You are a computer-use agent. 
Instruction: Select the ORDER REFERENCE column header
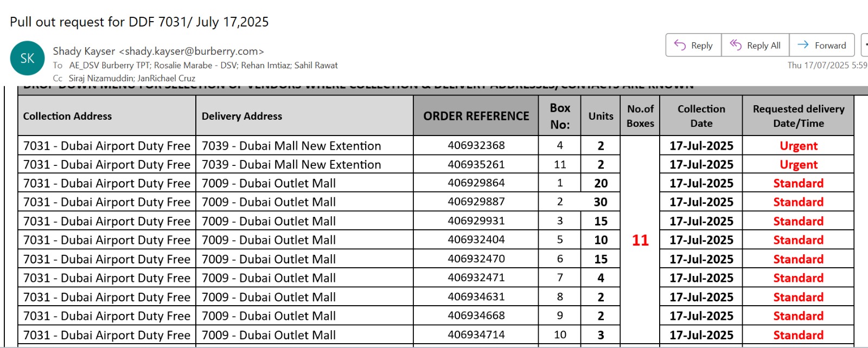[476, 115]
